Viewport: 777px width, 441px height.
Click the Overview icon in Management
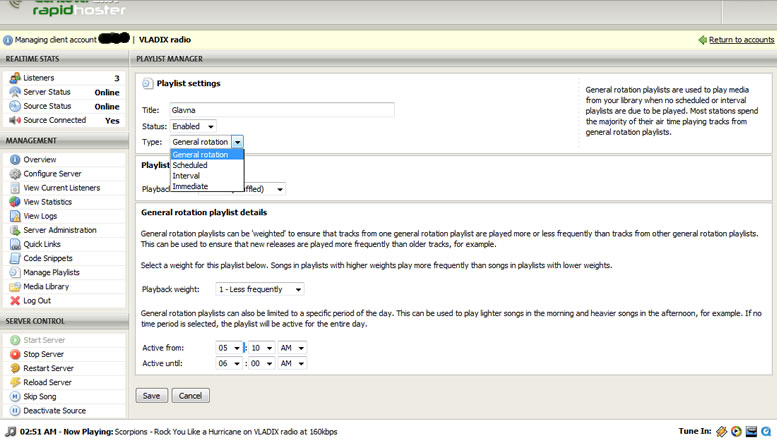coord(14,160)
